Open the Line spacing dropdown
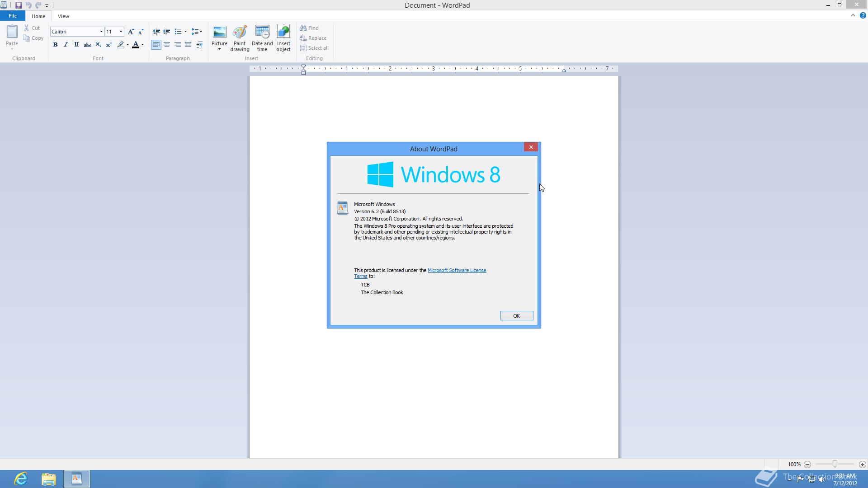This screenshot has width=868, height=488. tap(197, 32)
